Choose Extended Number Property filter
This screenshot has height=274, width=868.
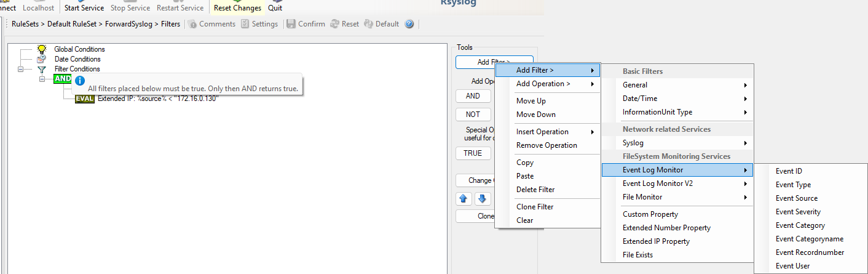click(677, 228)
